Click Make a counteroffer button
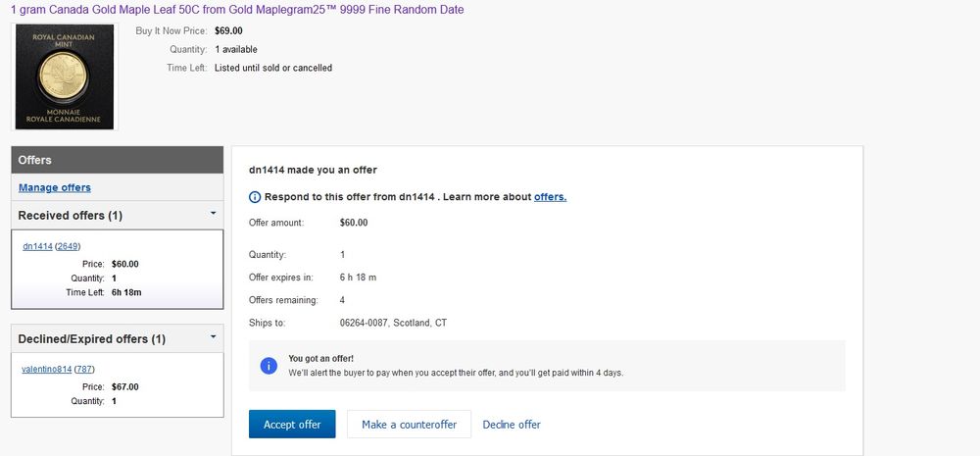The height and width of the screenshot is (456, 980). click(409, 425)
